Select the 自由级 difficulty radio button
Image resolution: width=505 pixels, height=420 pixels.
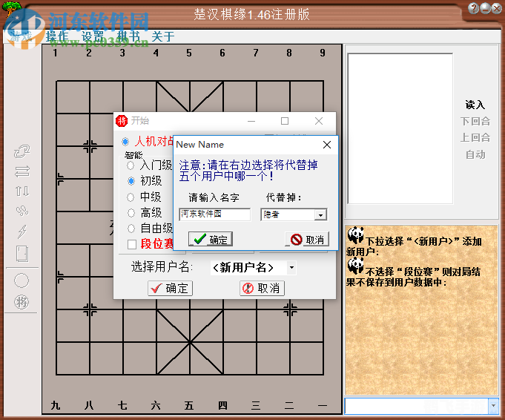131,229
